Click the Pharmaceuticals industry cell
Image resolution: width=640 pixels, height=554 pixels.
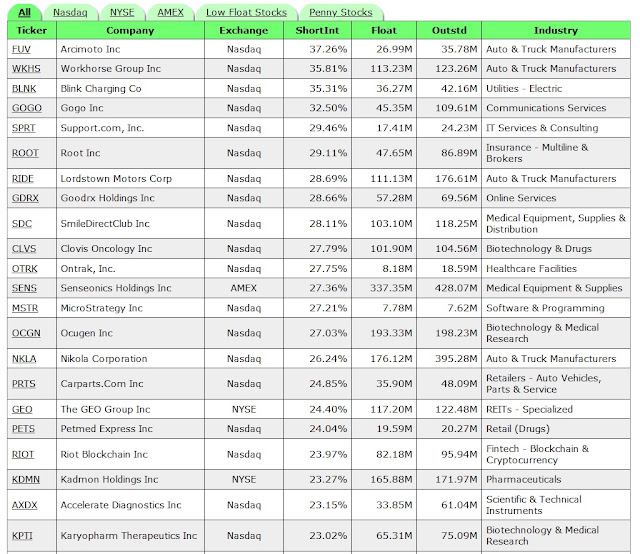pos(556,479)
